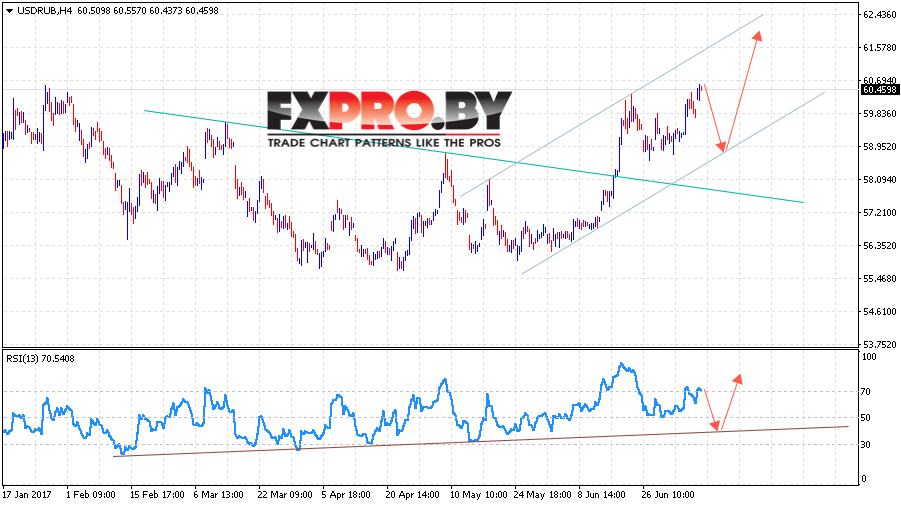This screenshot has height=506, width=901.
Task: Click the 58.9520 price axis label
Action: [x=879, y=146]
